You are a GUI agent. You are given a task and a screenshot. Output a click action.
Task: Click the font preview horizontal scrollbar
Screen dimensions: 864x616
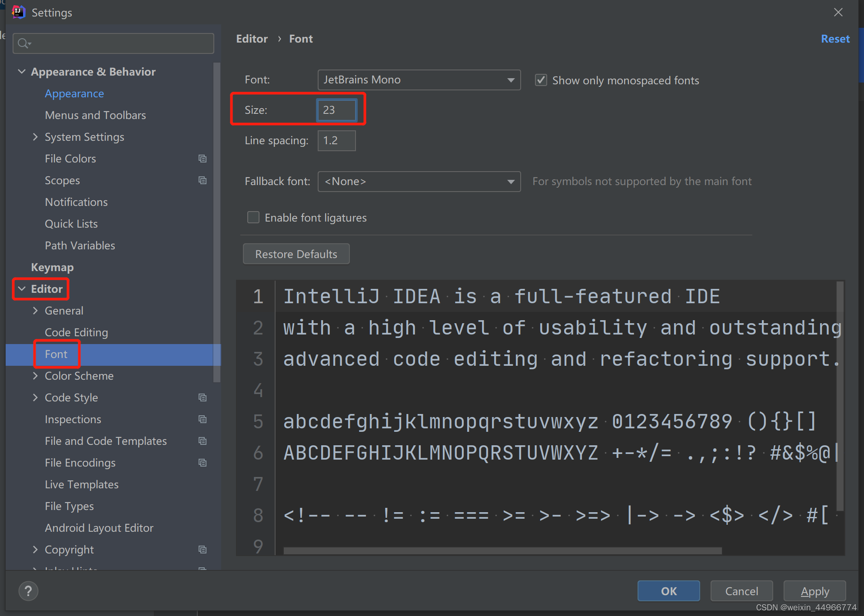tap(502, 551)
